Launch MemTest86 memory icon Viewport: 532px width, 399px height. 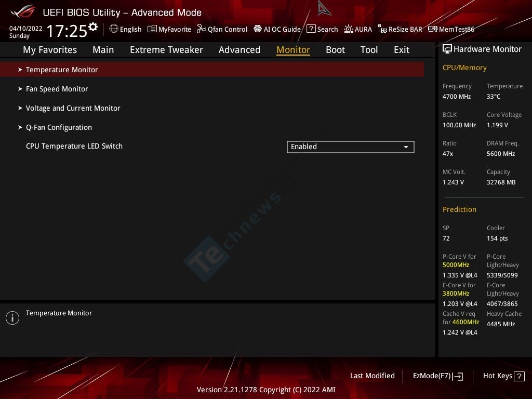click(433, 29)
